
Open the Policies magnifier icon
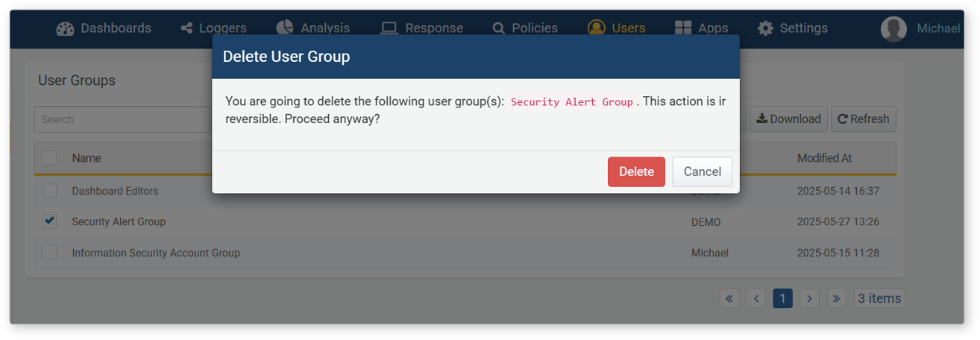(499, 28)
